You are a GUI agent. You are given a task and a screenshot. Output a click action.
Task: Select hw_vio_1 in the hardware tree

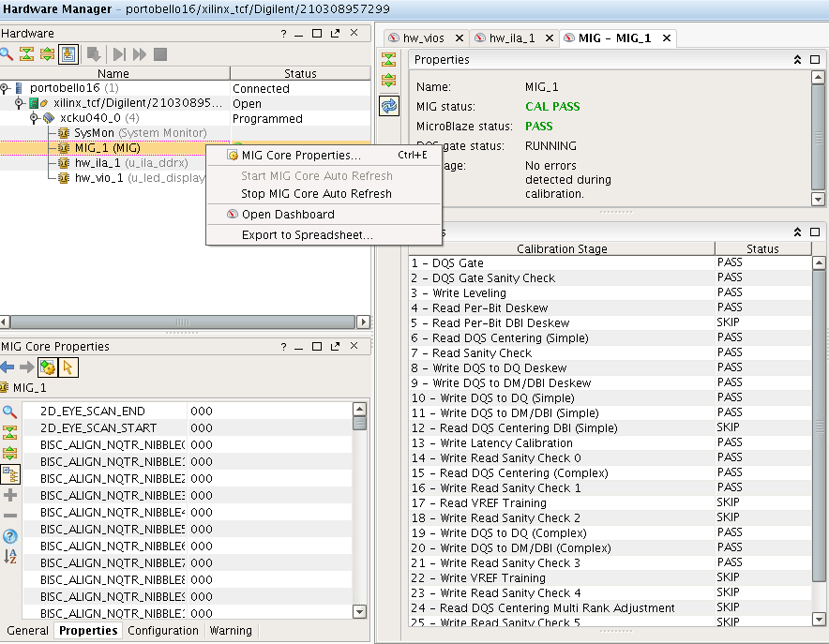(98, 178)
